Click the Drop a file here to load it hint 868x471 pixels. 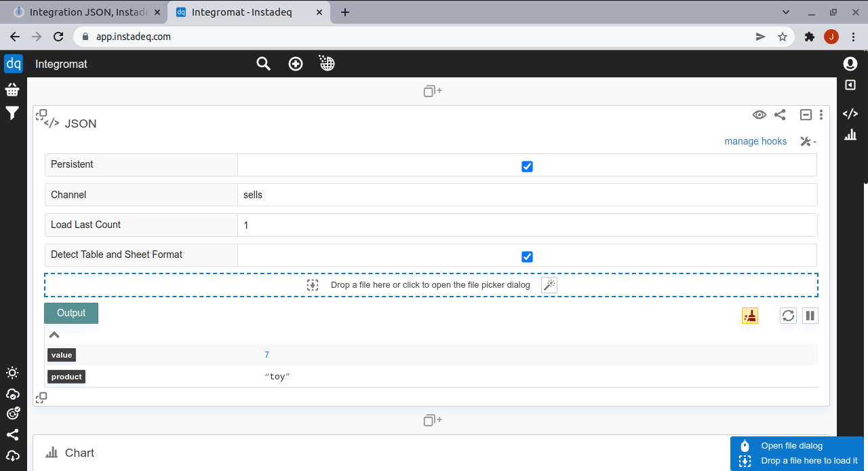[810, 461]
